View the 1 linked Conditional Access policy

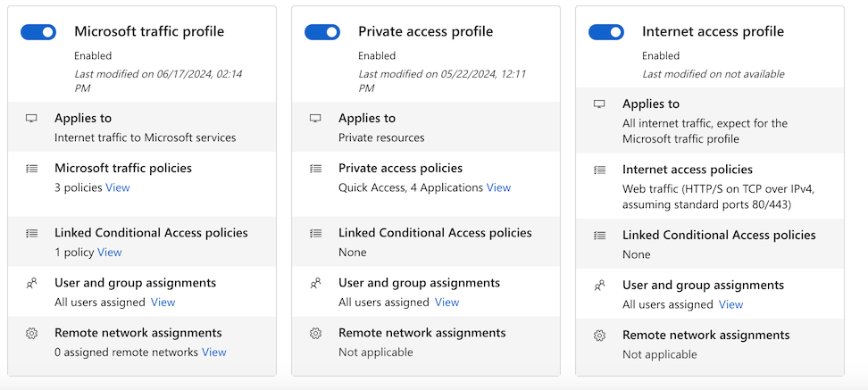click(110, 253)
